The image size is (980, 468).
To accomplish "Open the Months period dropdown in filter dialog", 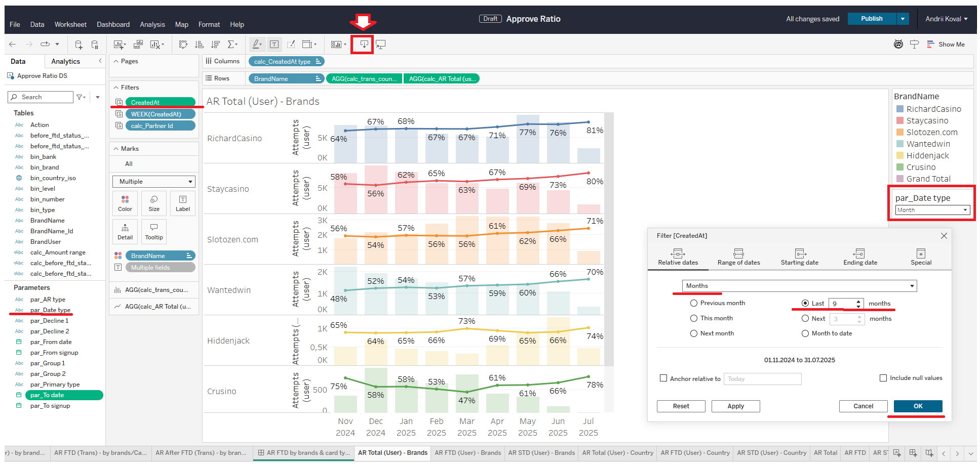I will 799,286.
